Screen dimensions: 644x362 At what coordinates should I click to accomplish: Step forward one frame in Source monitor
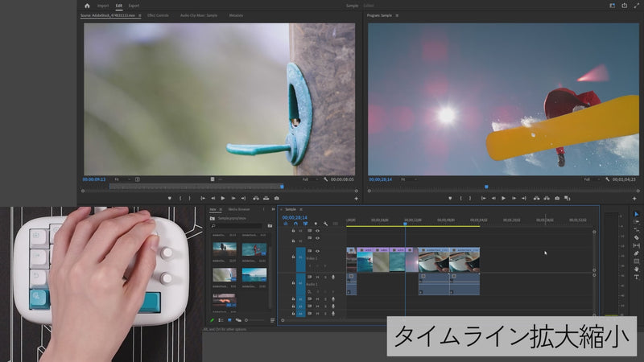click(x=233, y=198)
